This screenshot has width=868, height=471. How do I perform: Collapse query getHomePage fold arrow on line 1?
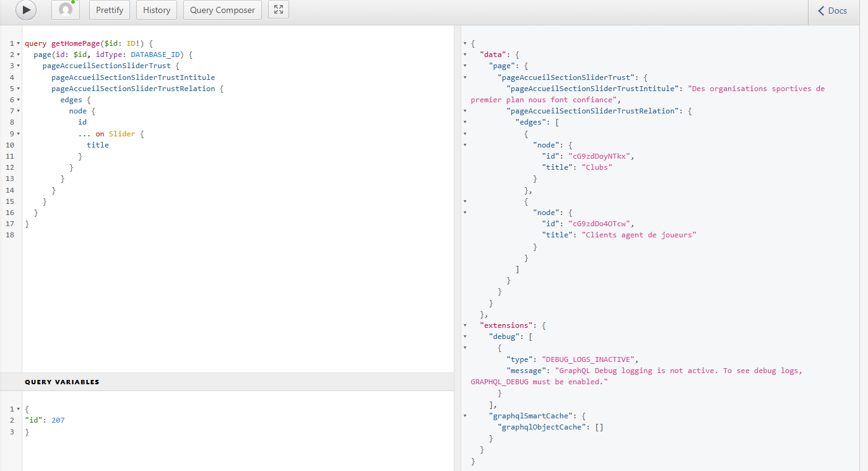[x=19, y=44]
